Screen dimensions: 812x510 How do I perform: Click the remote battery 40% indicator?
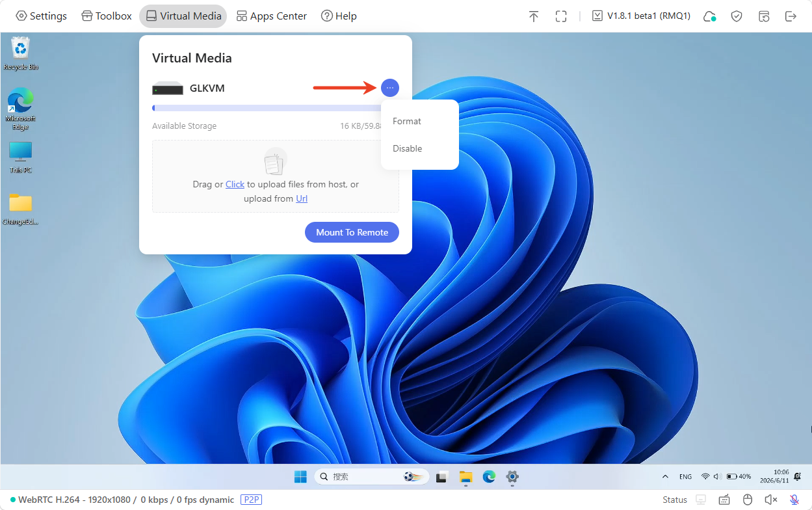tap(739, 477)
